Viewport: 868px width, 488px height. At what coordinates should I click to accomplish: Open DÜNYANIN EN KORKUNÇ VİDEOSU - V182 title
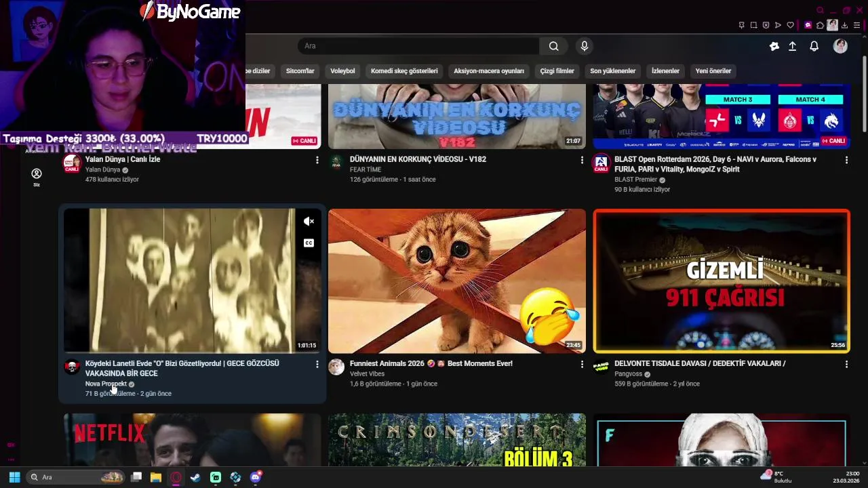click(x=418, y=159)
